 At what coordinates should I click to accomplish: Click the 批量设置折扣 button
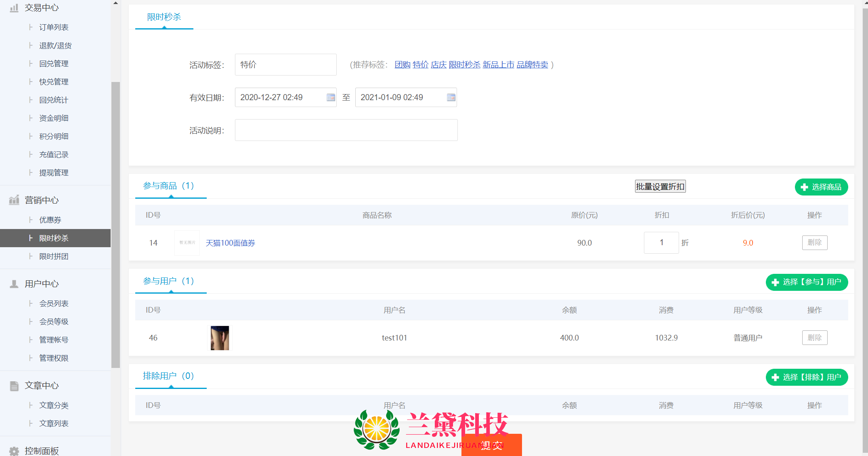click(660, 187)
